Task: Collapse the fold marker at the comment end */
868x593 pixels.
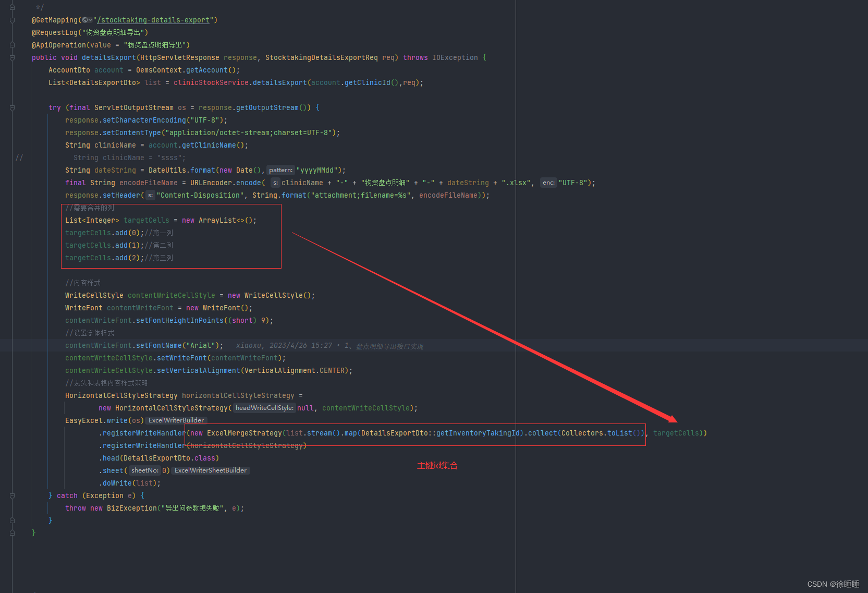Action: coord(12,8)
